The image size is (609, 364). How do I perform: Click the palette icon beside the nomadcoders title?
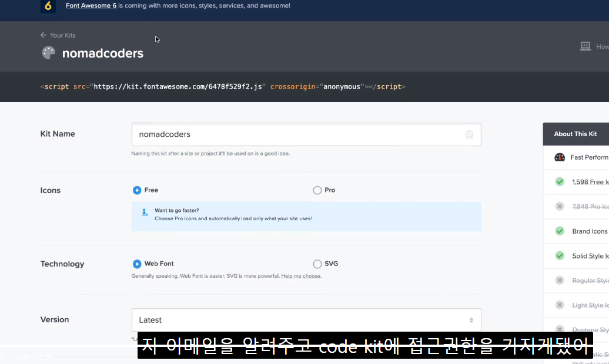coord(49,53)
